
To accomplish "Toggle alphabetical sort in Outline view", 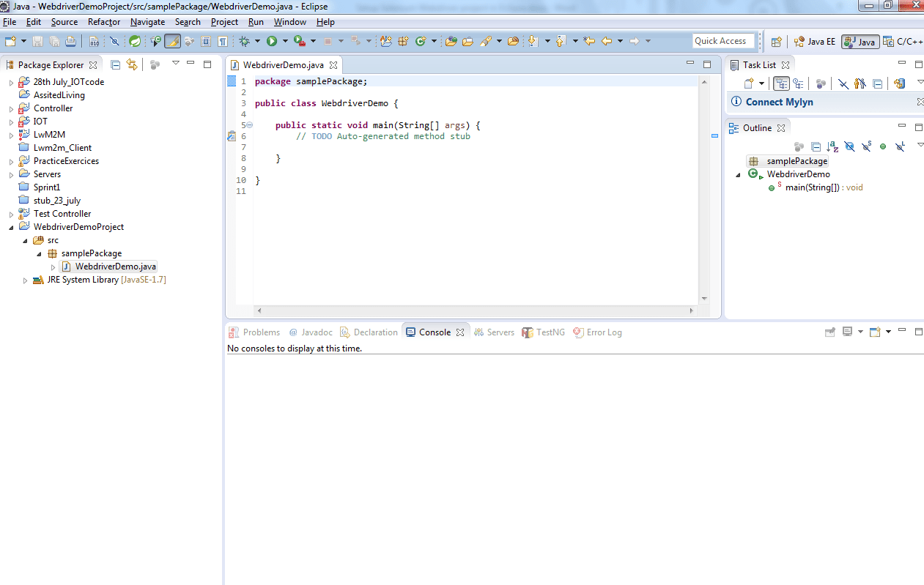I will [832, 146].
